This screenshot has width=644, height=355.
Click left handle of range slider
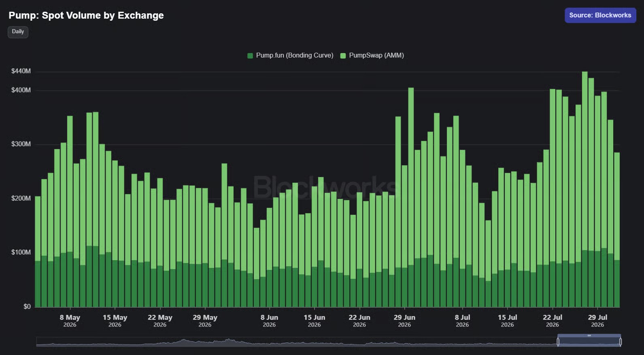tap(558, 342)
